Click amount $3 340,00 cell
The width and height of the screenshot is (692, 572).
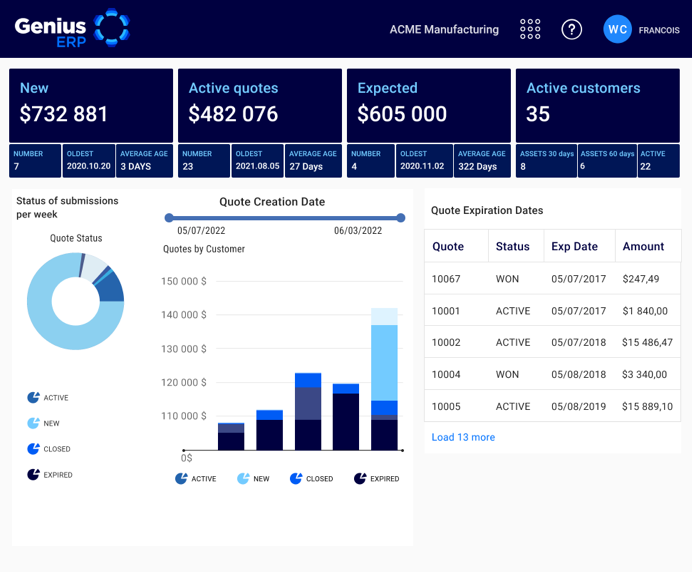(644, 374)
